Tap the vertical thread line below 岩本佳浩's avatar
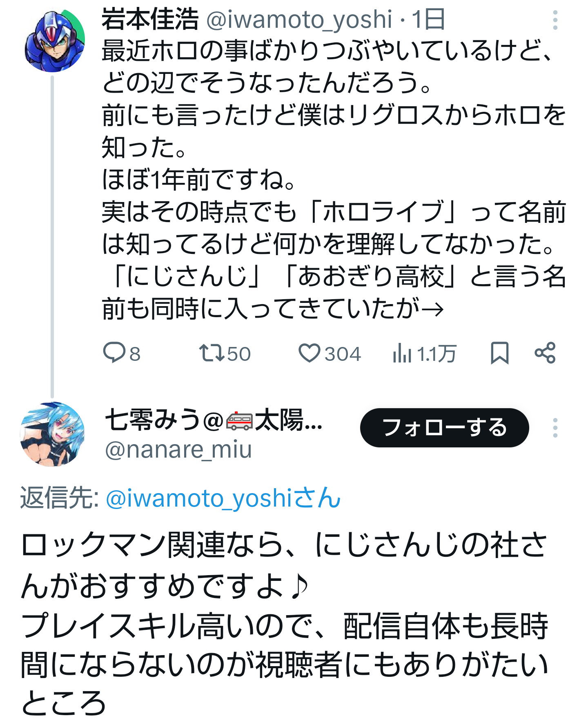The width and height of the screenshot is (588, 727). click(52, 237)
